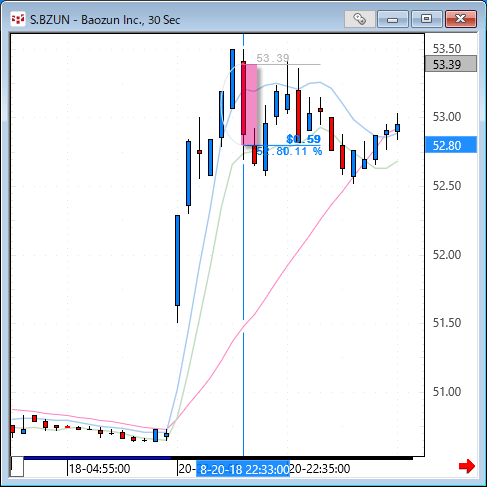Click the 20-22:35:00 time axis label
The height and width of the screenshot is (487, 487).
320,469
